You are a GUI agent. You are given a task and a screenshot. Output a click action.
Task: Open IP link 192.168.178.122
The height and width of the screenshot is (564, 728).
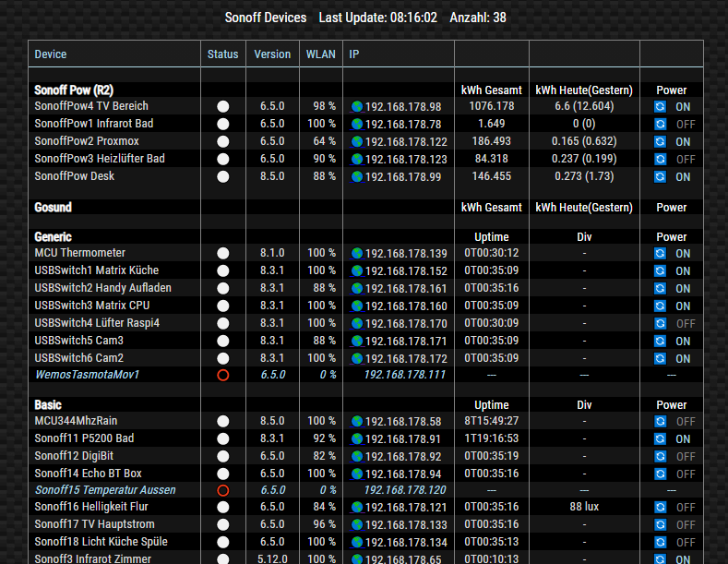pos(406,142)
